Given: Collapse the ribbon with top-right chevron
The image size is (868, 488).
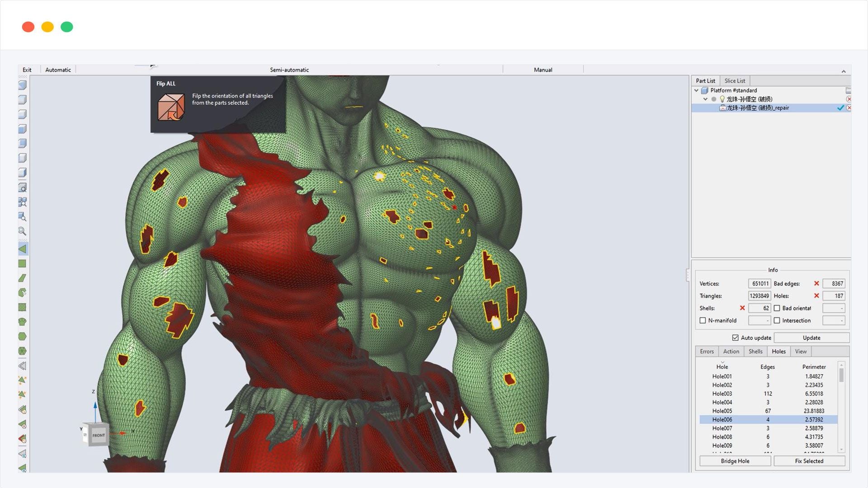Looking at the screenshot, I should [x=843, y=71].
